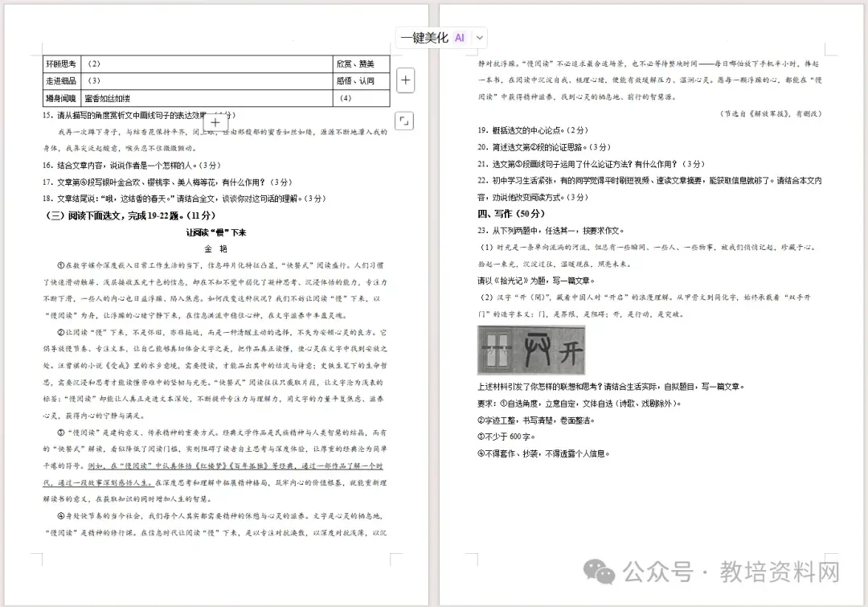Click prompt '（1）时光是一条单向流淌的河流'

[x=647, y=247]
